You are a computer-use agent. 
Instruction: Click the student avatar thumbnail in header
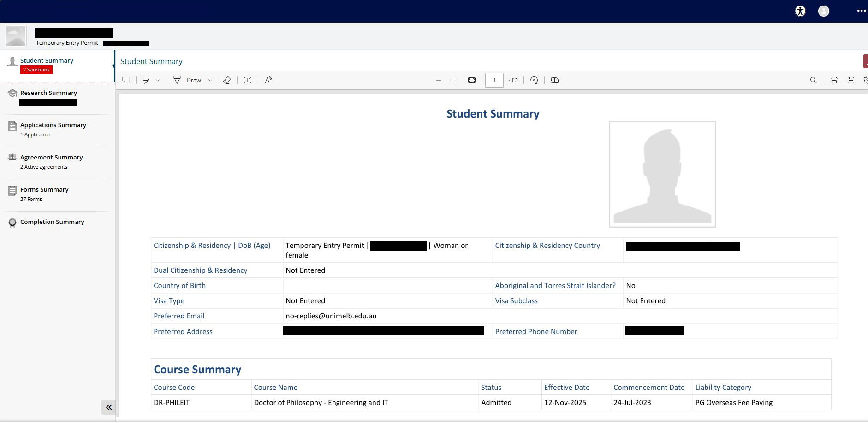click(16, 36)
